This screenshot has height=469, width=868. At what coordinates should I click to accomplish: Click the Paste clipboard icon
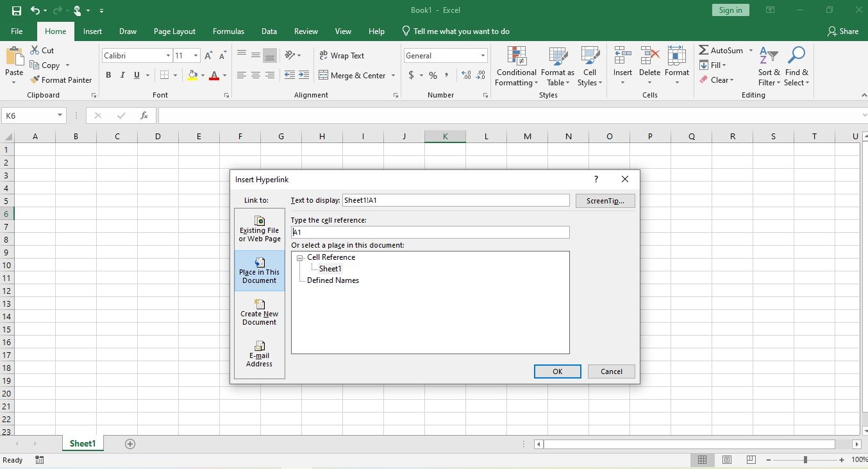[x=14, y=56]
